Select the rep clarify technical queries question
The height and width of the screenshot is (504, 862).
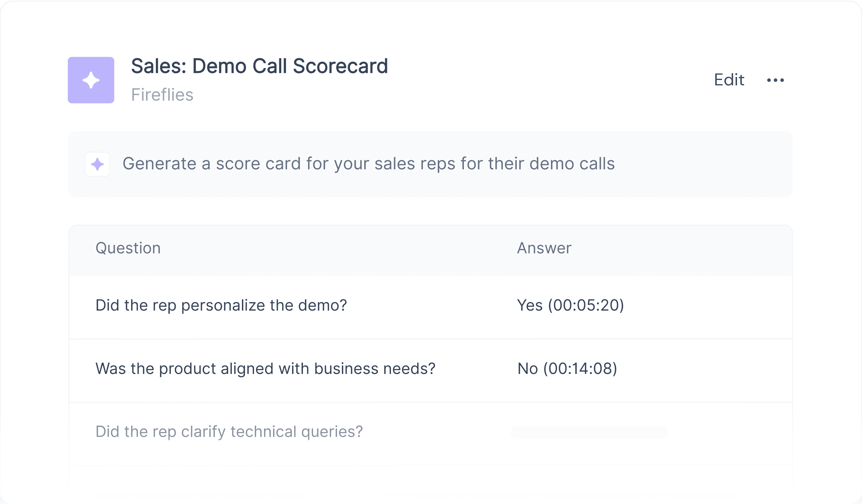pyautogui.click(x=229, y=432)
